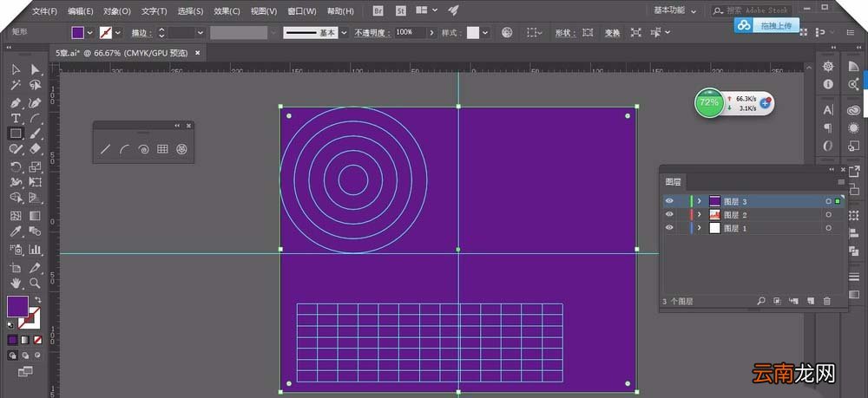Click the 变换 button

612,33
